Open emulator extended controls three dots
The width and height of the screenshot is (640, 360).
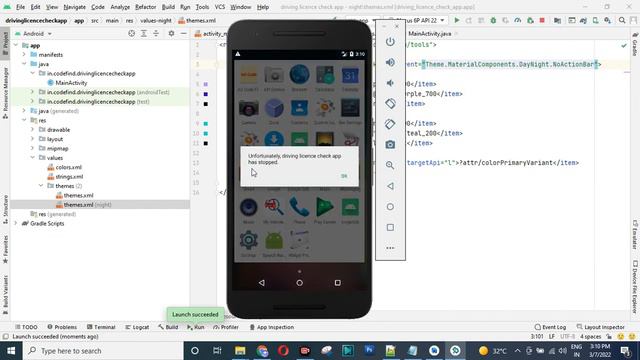click(x=390, y=248)
